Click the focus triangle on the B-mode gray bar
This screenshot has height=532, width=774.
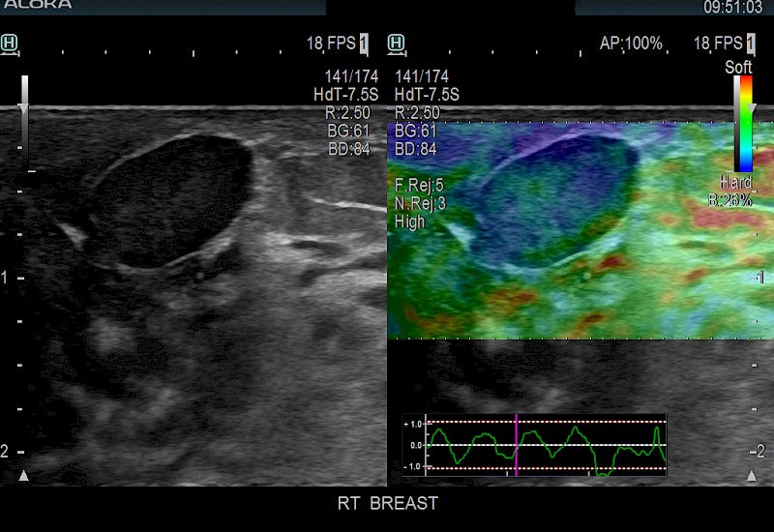pyautogui.click(x=23, y=108)
